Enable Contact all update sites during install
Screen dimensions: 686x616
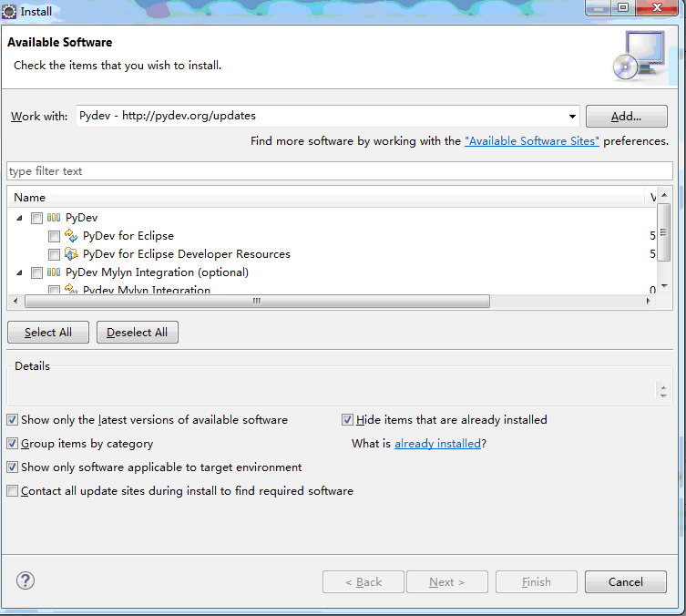[x=12, y=490]
